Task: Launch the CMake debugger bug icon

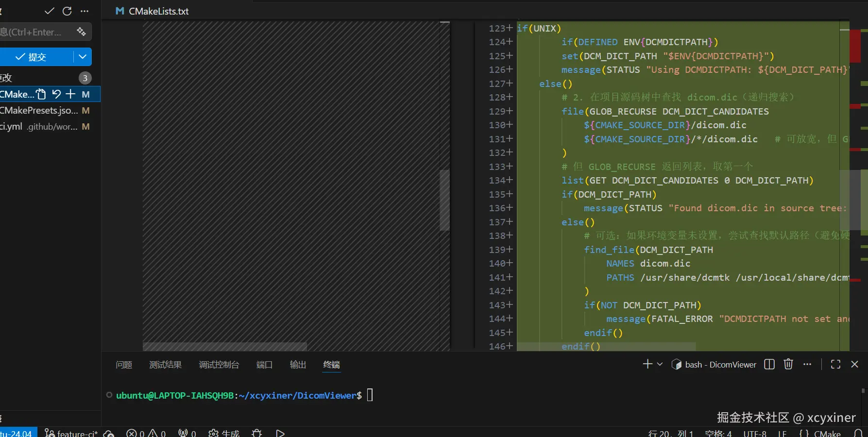Action: (x=257, y=433)
